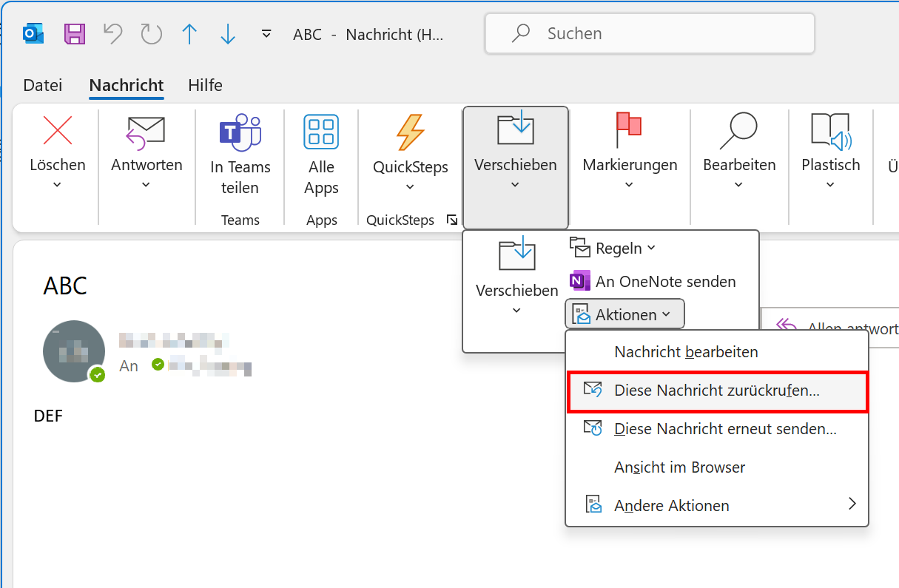Click the Save disk icon in title bar
Image resolution: width=899 pixels, height=588 pixels.
click(75, 34)
